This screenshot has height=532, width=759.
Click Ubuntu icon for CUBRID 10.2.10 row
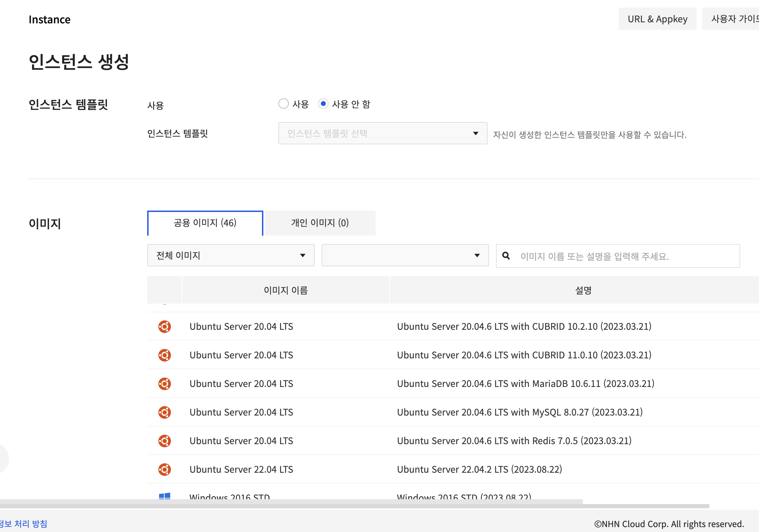164,327
